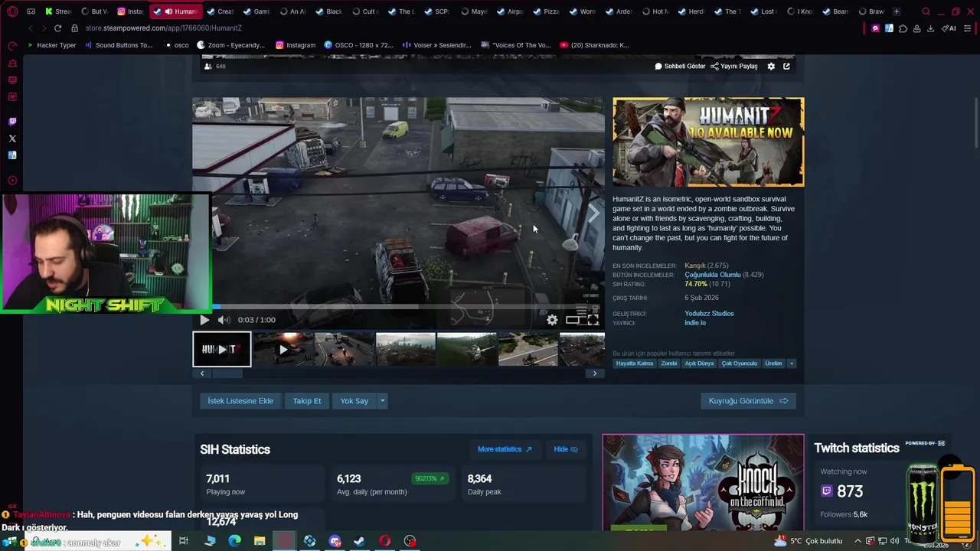The image size is (980, 551).
Task: Select the Hayatta Kalma tag
Action: pos(635,364)
